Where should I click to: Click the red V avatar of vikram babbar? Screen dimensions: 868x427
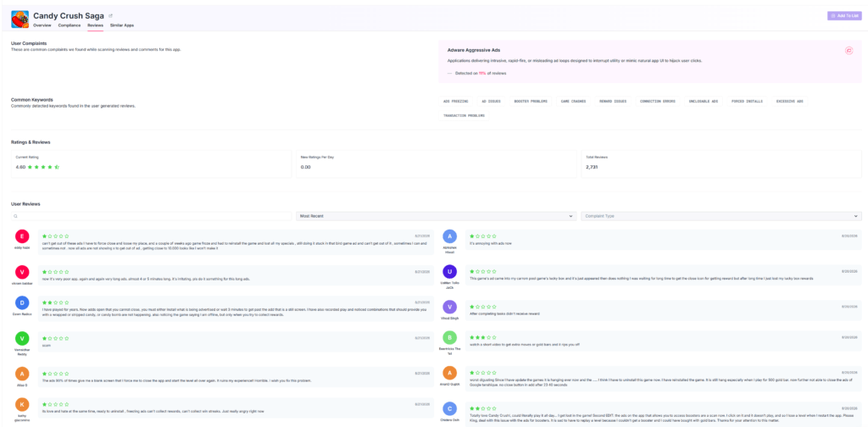pyautogui.click(x=22, y=272)
